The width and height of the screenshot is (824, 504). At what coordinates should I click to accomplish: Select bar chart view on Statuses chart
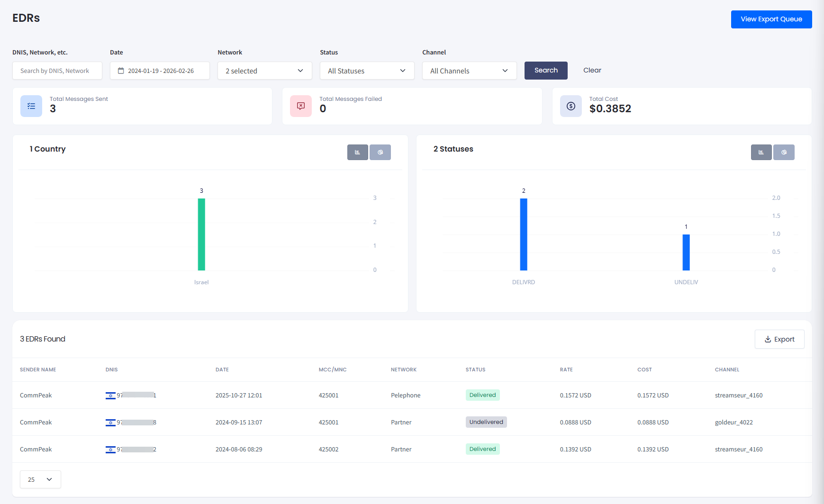[x=761, y=152]
